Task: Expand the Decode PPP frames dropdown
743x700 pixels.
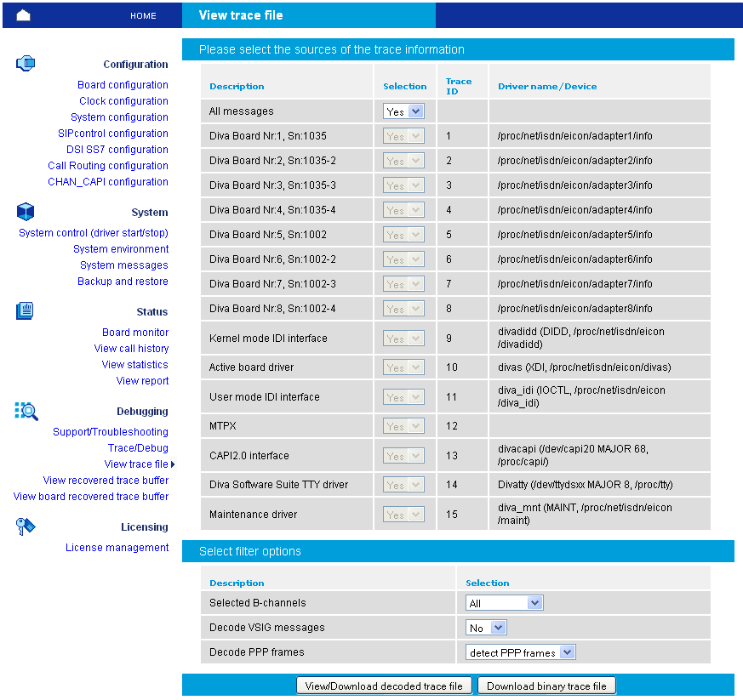Action: [521, 652]
